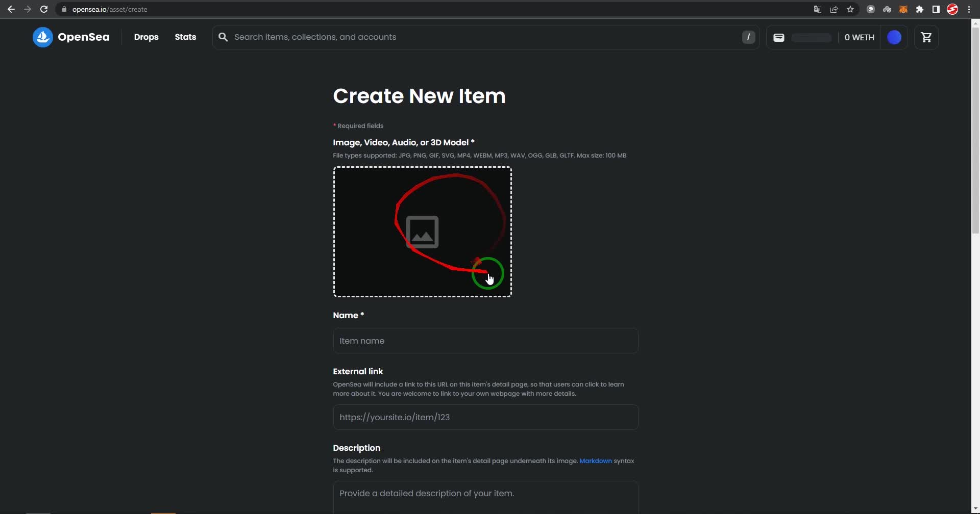This screenshot has height=514, width=980.
Task: Click the blue profile avatar
Action: coord(894,37)
